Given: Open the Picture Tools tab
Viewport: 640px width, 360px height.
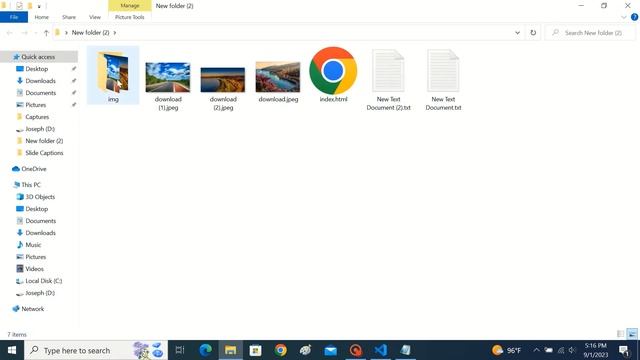Looking at the screenshot, I should pos(129,17).
